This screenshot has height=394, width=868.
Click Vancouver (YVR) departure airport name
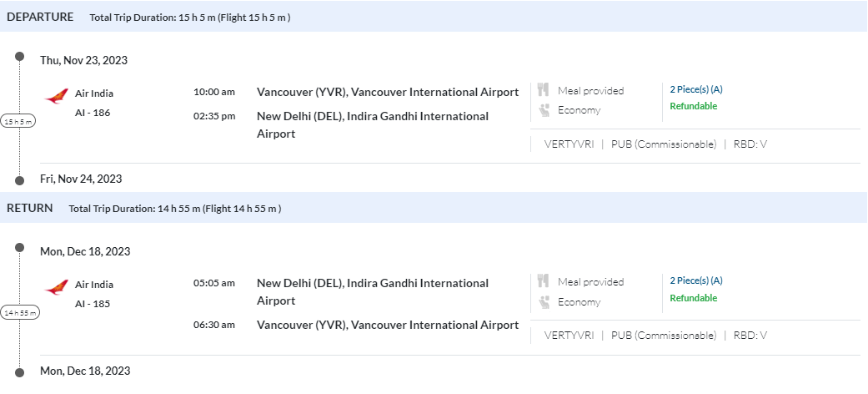(x=387, y=92)
